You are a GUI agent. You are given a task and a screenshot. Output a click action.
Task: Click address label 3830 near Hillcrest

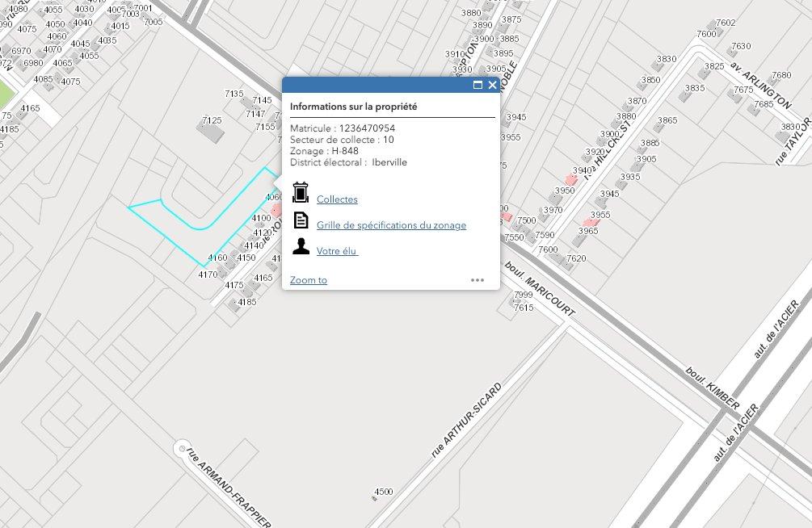tap(667, 59)
